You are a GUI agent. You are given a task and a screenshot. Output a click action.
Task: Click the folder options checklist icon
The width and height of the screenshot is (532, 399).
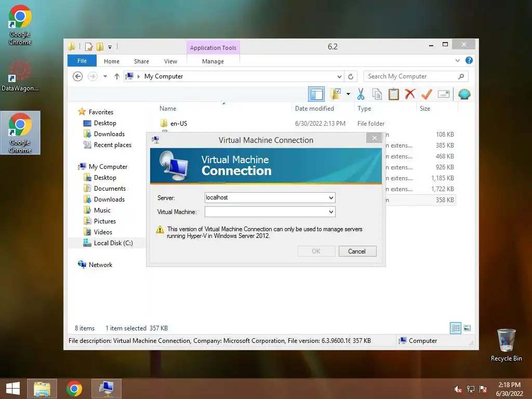[x=335, y=94]
